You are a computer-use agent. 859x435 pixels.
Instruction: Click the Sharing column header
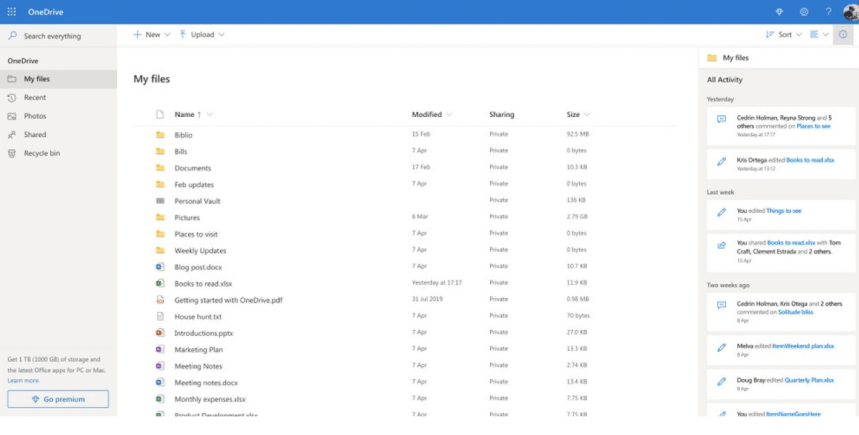pos(501,115)
